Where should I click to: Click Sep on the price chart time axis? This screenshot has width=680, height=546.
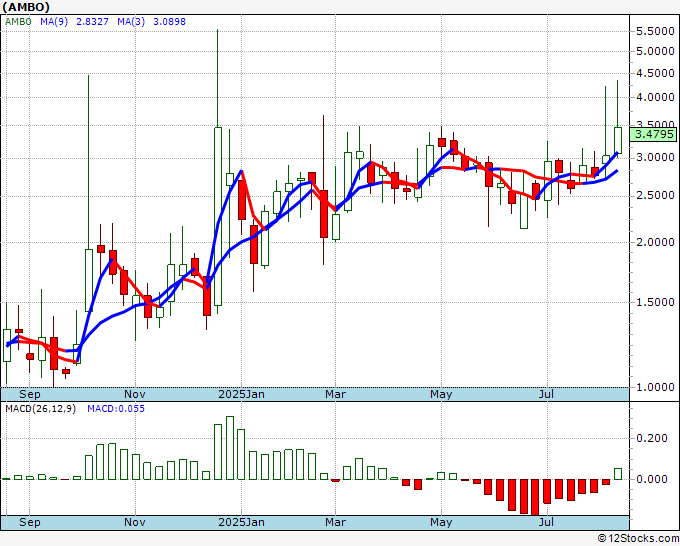29,394
